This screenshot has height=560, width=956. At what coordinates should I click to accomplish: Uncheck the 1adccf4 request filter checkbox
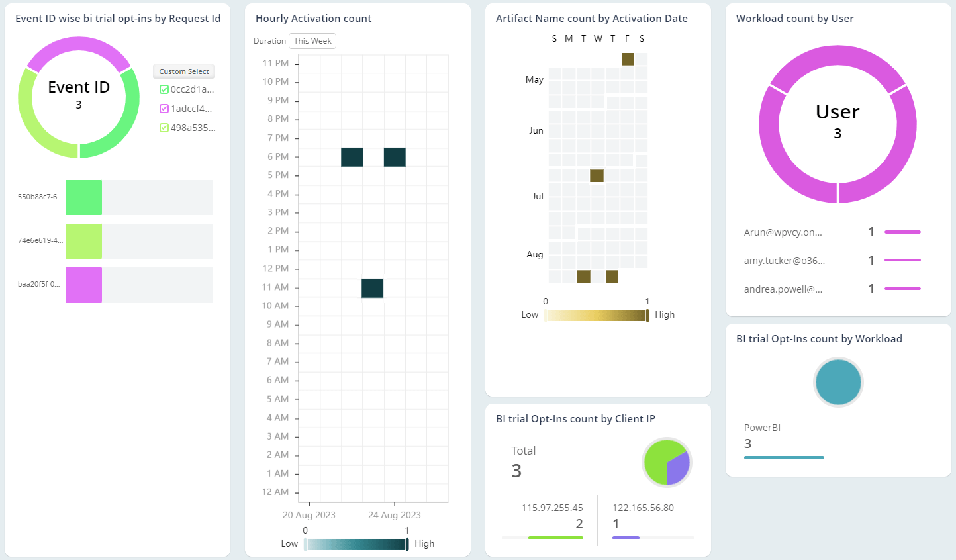(x=164, y=109)
